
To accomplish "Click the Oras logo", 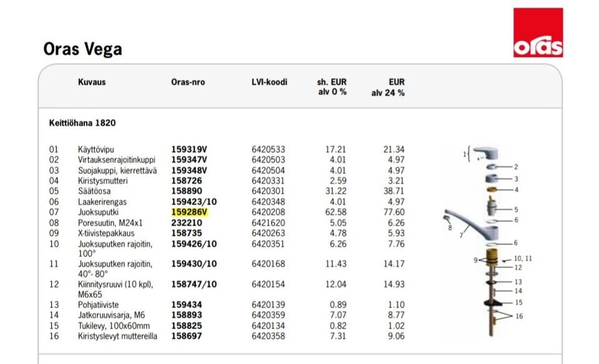I will [x=538, y=32].
